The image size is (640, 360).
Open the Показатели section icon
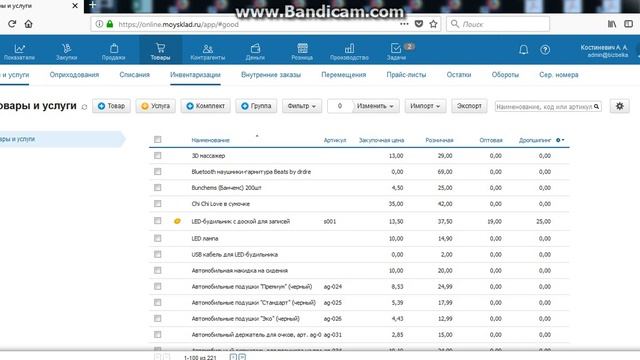[19, 49]
